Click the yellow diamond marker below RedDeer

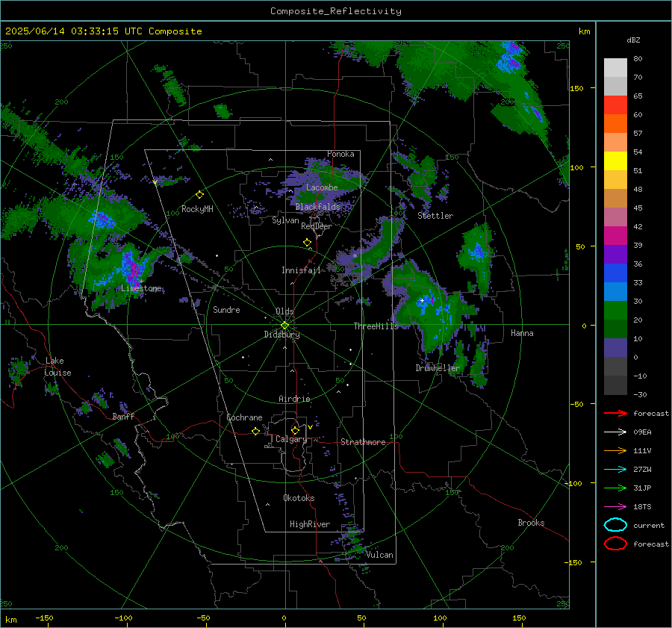tap(307, 243)
